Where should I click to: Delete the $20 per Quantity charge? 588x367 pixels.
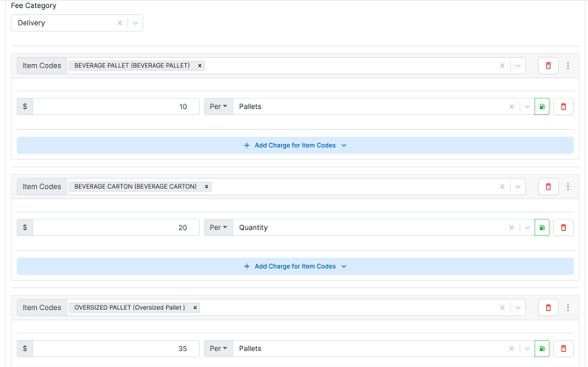click(x=563, y=227)
